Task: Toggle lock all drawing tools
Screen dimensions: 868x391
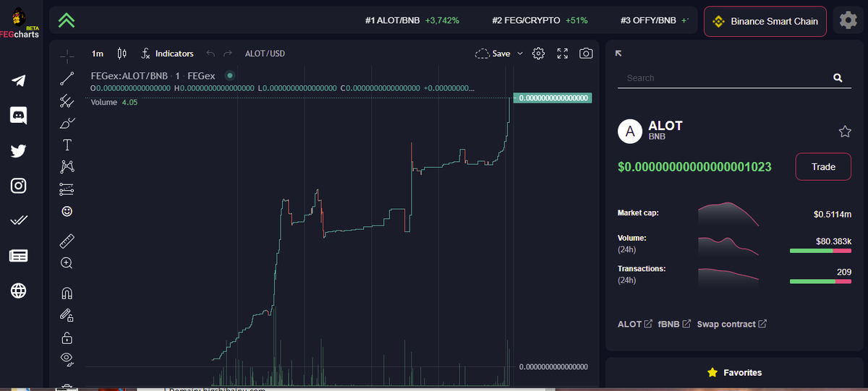Action: tap(67, 338)
